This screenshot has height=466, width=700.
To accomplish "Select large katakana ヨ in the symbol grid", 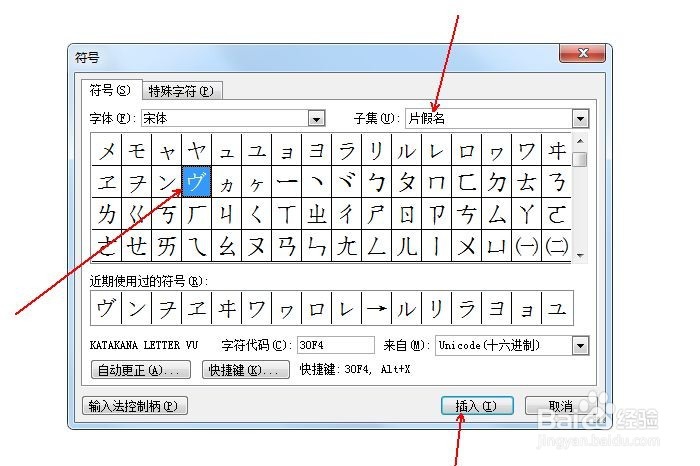I will [x=317, y=150].
